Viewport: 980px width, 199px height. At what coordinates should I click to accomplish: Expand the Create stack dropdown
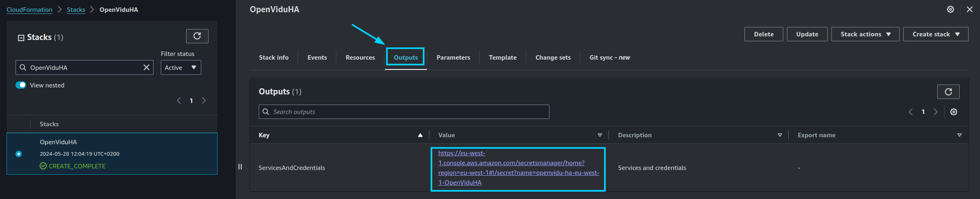(x=936, y=34)
